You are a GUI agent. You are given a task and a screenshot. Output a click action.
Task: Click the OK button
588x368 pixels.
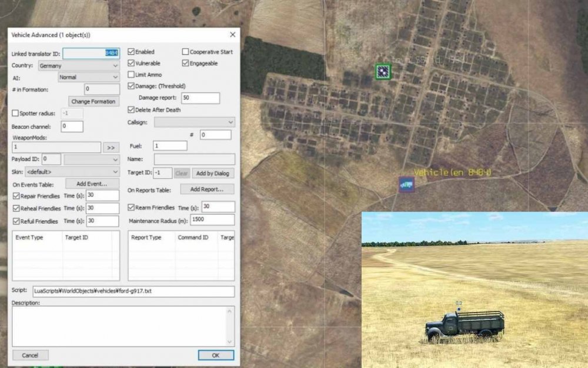point(216,355)
